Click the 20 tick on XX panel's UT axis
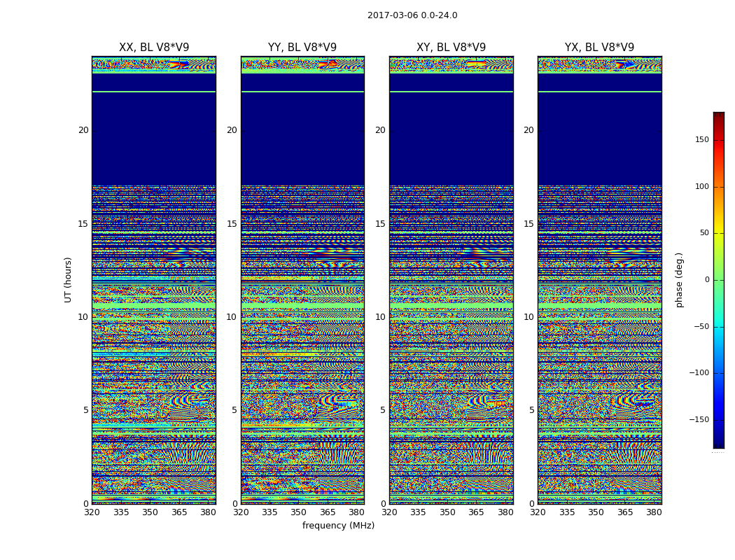 click(83, 130)
